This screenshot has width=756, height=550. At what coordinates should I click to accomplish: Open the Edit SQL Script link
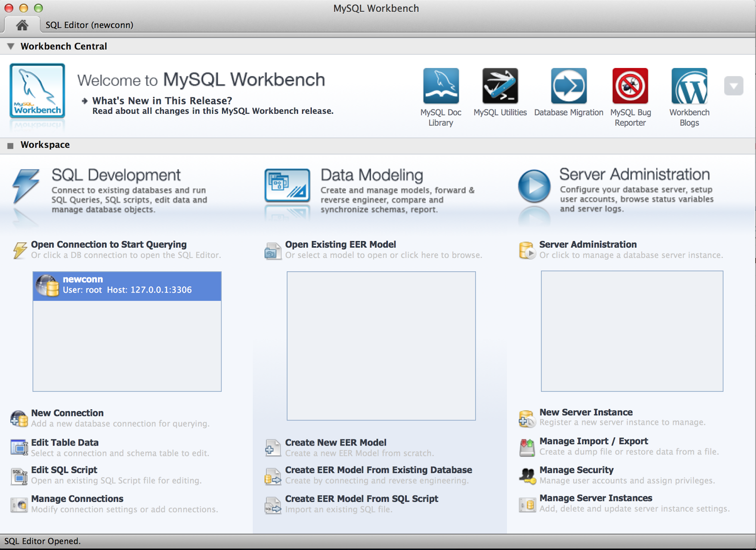click(x=64, y=470)
